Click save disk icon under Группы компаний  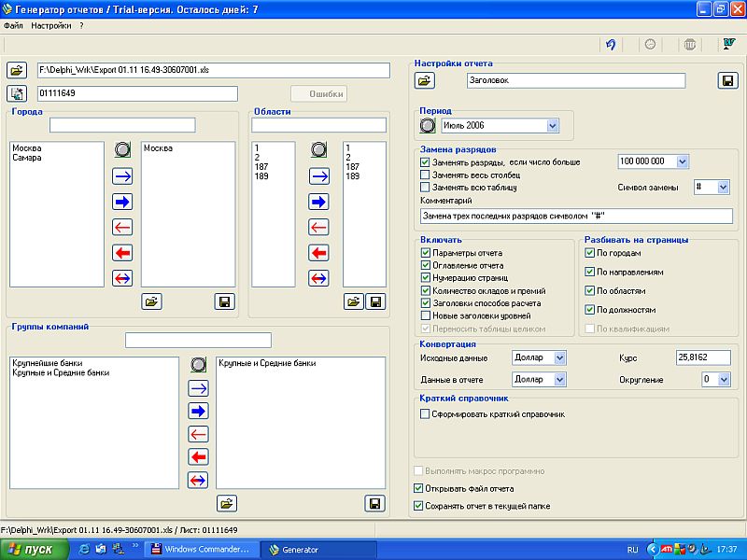[375, 503]
